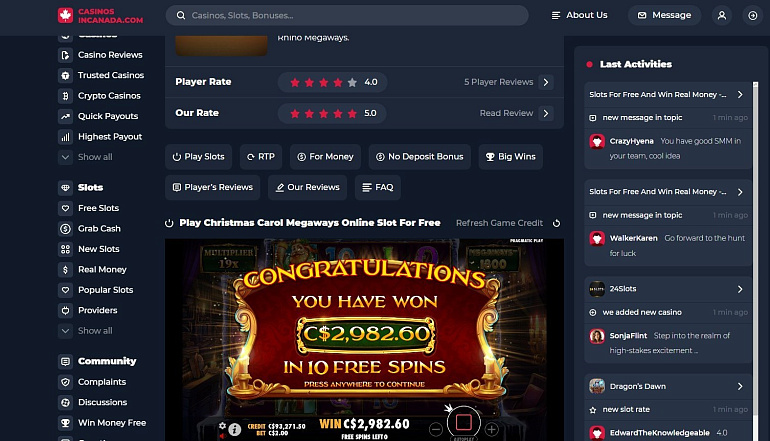The width and height of the screenshot is (770, 441).
Task: Open the game settings gear icon
Action: (x=222, y=425)
